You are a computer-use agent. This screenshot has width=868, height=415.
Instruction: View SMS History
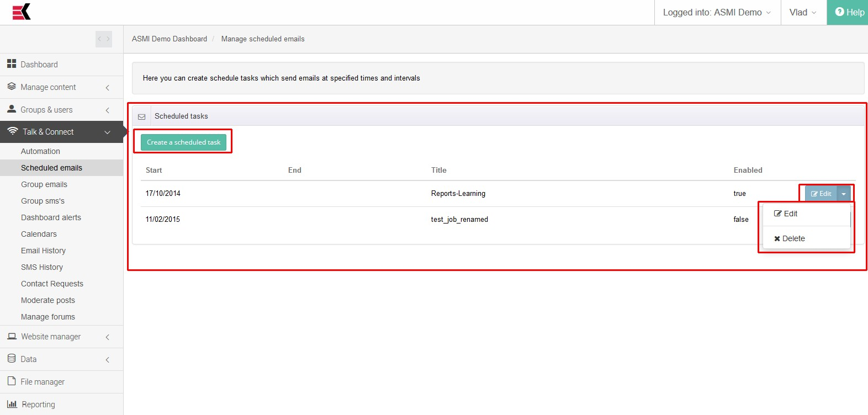pyautogui.click(x=42, y=267)
